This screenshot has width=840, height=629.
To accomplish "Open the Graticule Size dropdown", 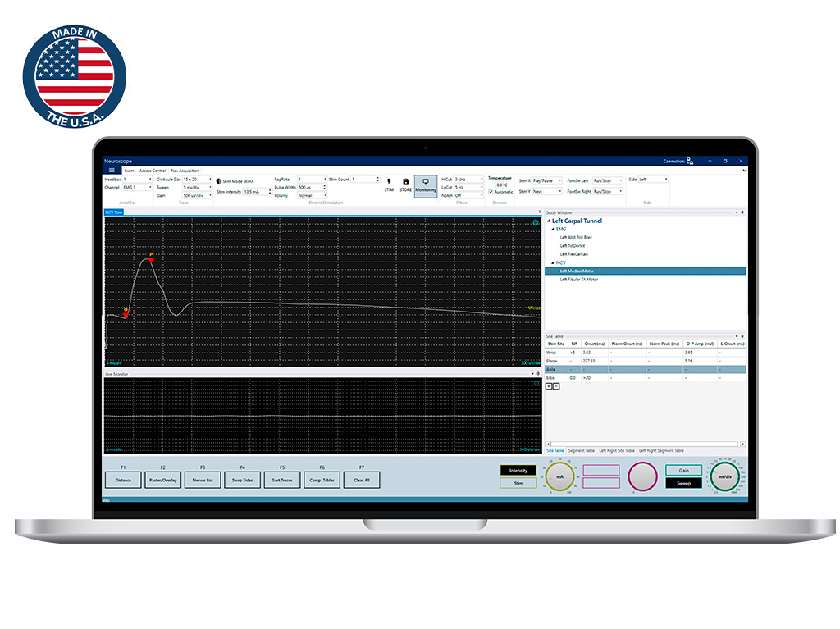I will (197, 180).
